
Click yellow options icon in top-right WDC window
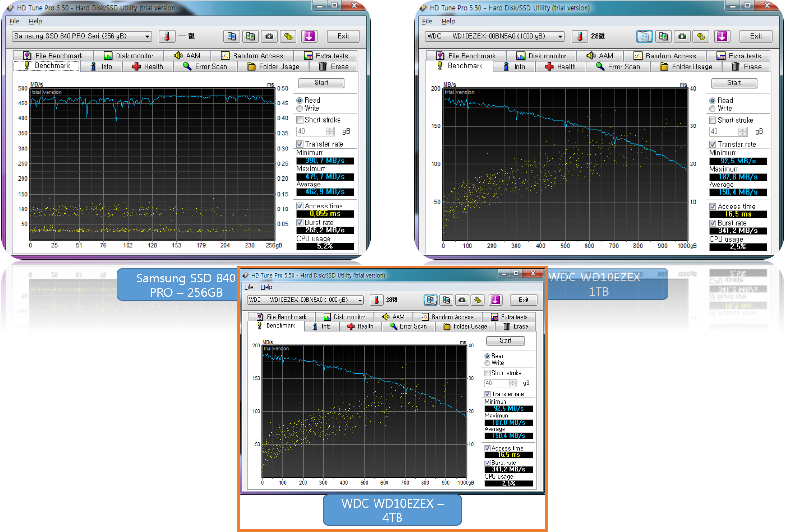coord(701,36)
